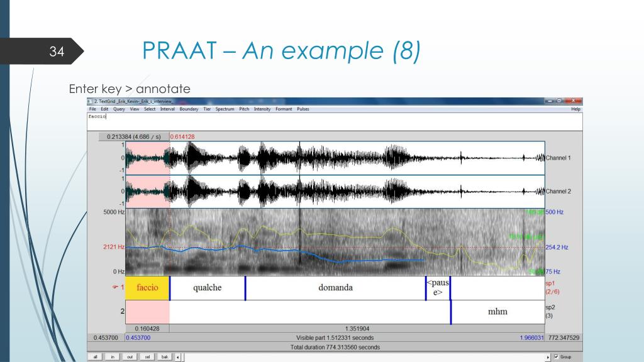The height and width of the screenshot is (362, 644).
Task: Open the Help menu
Action: tap(576, 109)
